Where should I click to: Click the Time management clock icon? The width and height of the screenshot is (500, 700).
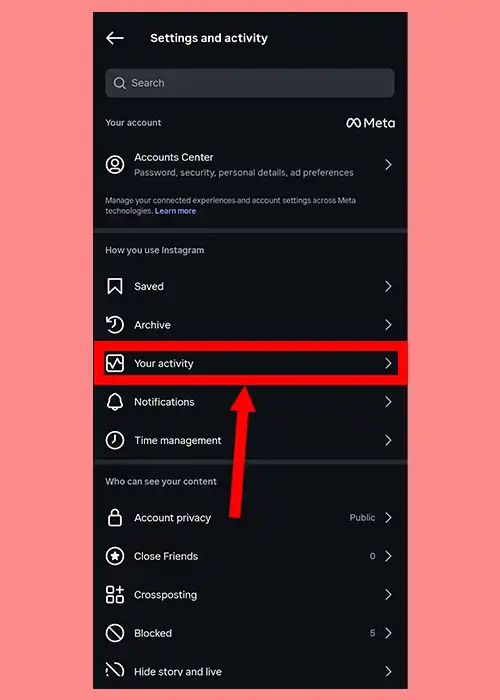click(x=115, y=440)
